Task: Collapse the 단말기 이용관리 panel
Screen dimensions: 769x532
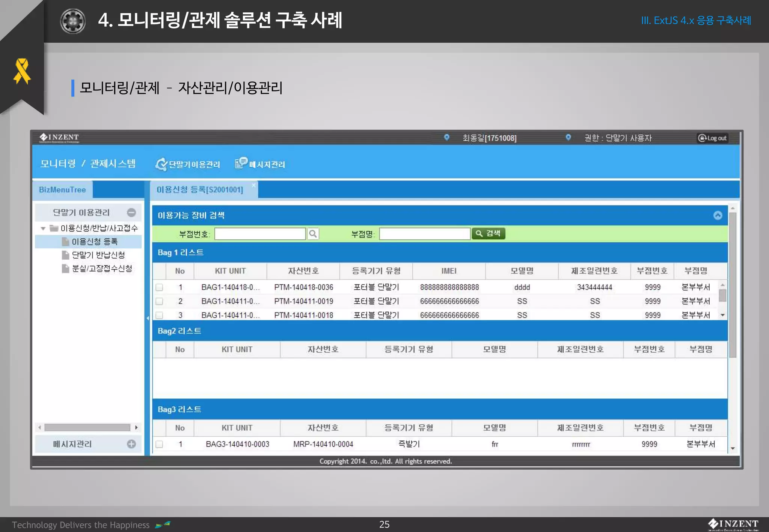Action: (x=131, y=212)
